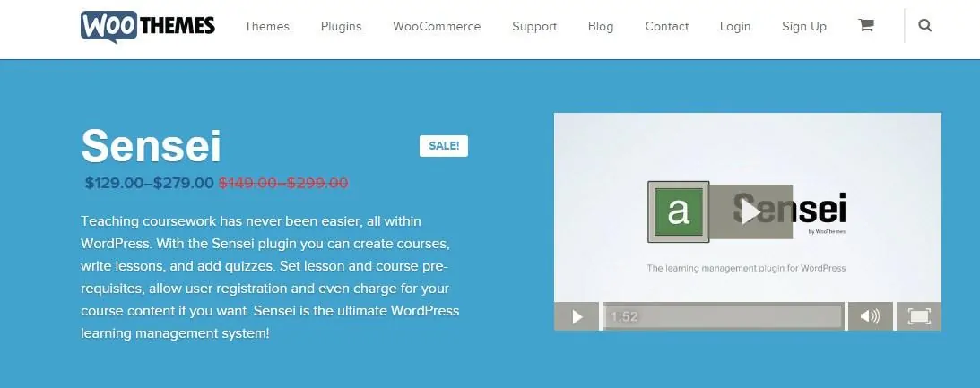
Task: Click the large center play overlay
Action: pos(751,211)
